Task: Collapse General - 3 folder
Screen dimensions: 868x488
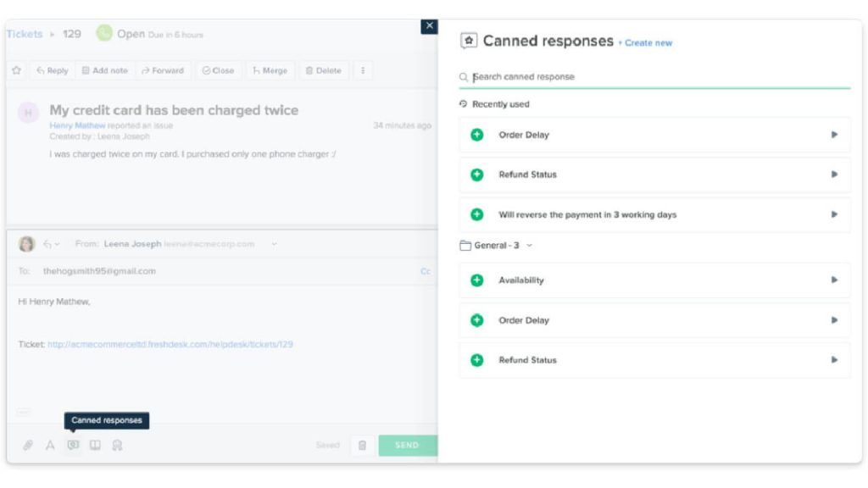Action: (529, 245)
